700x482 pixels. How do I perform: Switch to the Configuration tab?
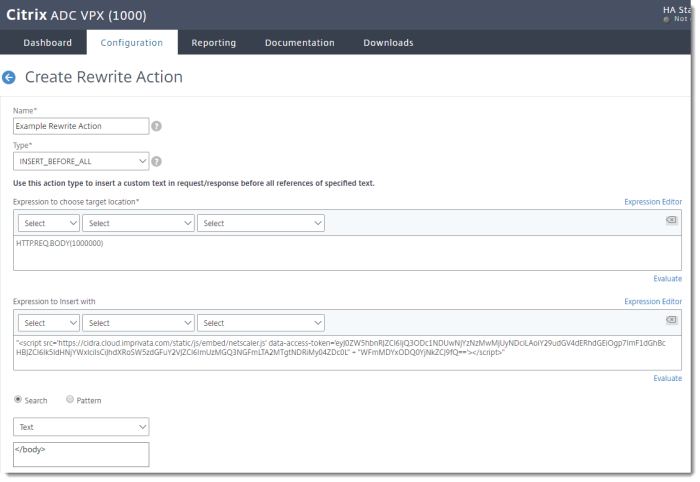click(x=132, y=43)
